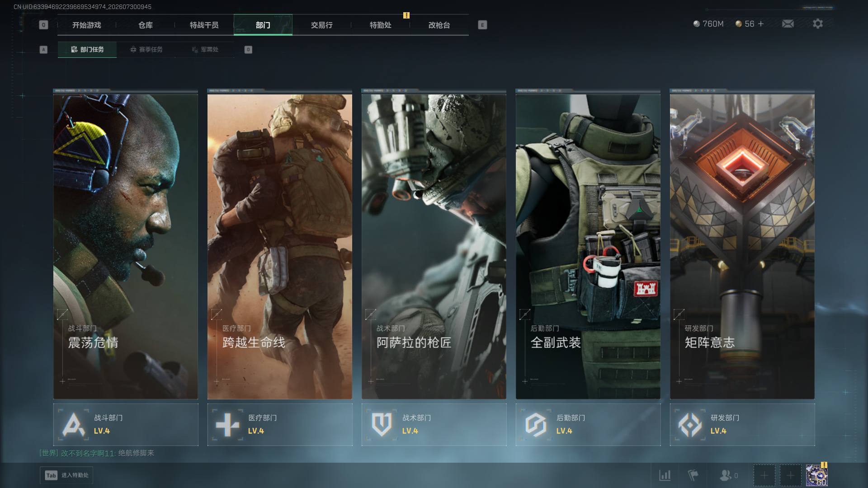Click the Tab 进入特勤处 button
Viewport: 868px width, 488px height.
click(66, 475)
